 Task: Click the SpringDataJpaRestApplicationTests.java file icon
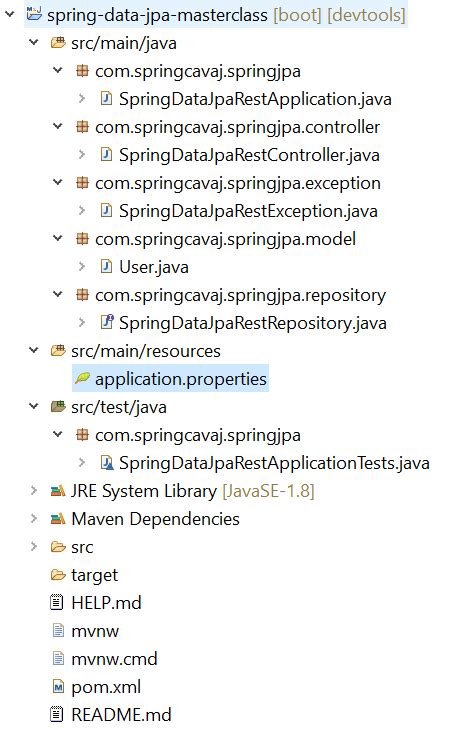(107, 462)
